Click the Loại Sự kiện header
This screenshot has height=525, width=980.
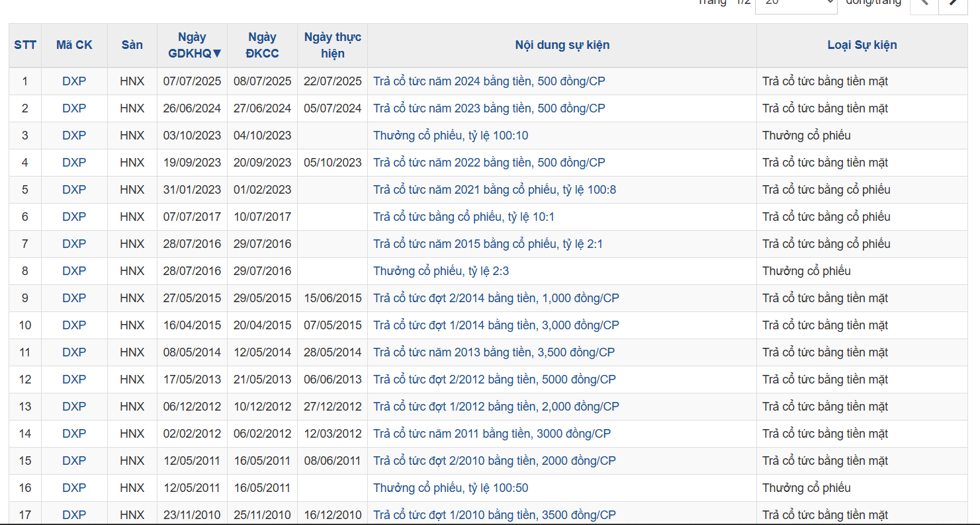pyautogui.click(x=862, y=45)
